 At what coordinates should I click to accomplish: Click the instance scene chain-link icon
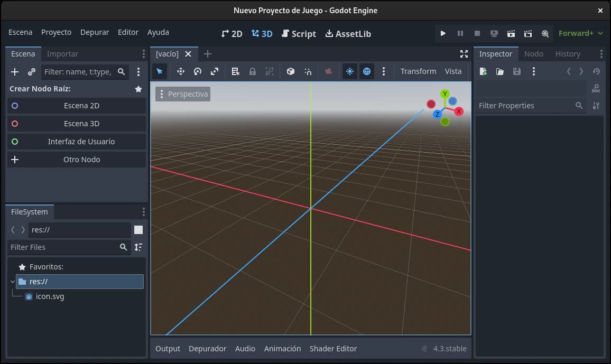tap(32, 72)
